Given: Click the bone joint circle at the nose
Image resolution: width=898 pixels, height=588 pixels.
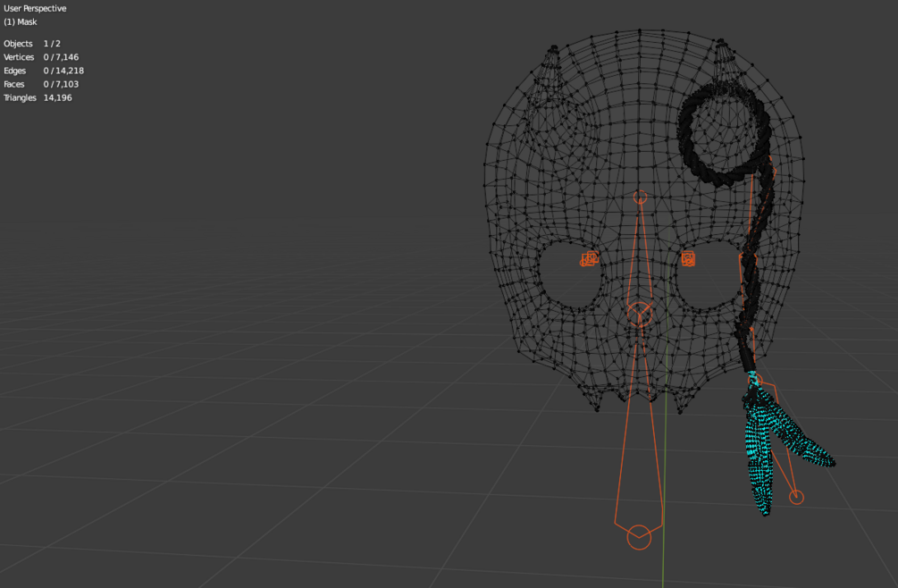Looking at the screenshot, I should (x=639, y=315).
